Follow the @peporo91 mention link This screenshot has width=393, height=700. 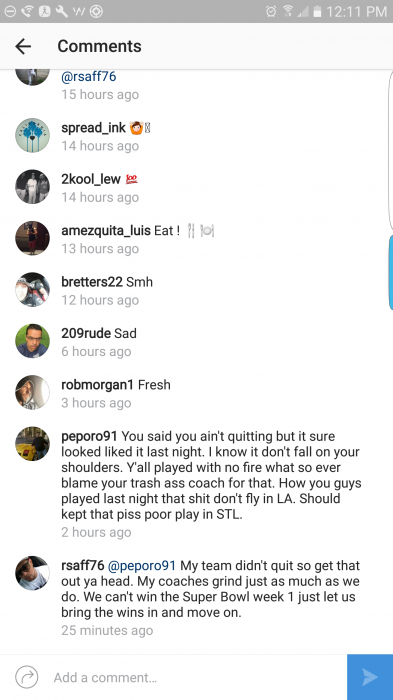pyautogui.click(x=142, y=566)
